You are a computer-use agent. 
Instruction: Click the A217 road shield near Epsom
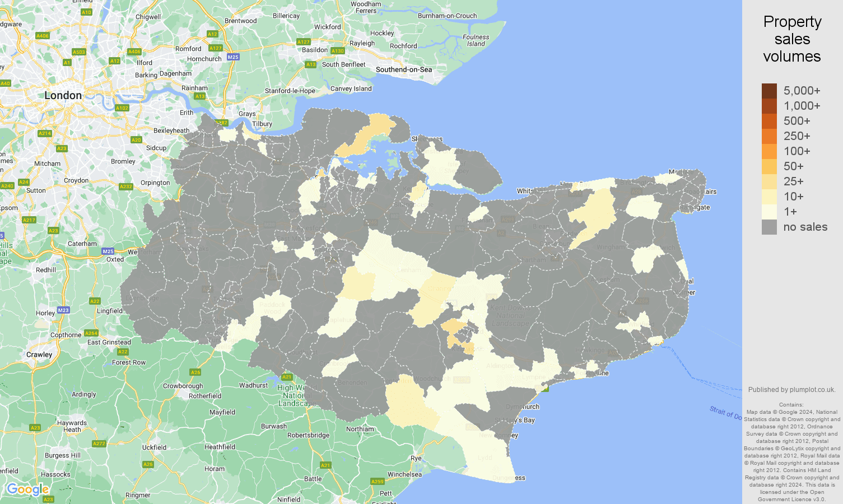click(29, 220)
